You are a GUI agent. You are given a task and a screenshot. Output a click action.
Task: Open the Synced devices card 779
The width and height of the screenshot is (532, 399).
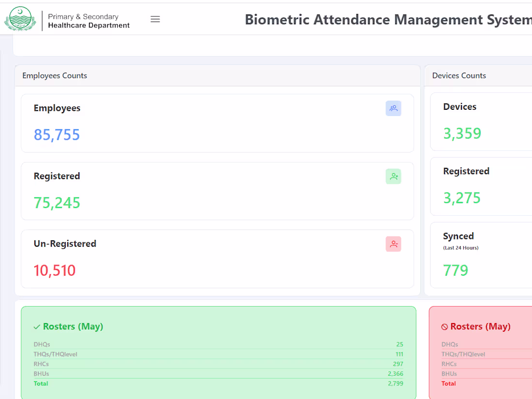tap(481, 255)
